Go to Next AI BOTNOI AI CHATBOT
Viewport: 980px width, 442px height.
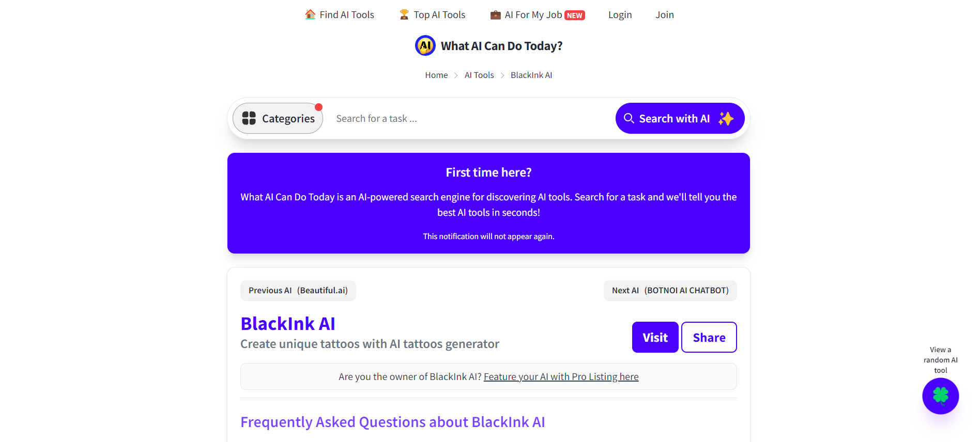coord(670,290)
